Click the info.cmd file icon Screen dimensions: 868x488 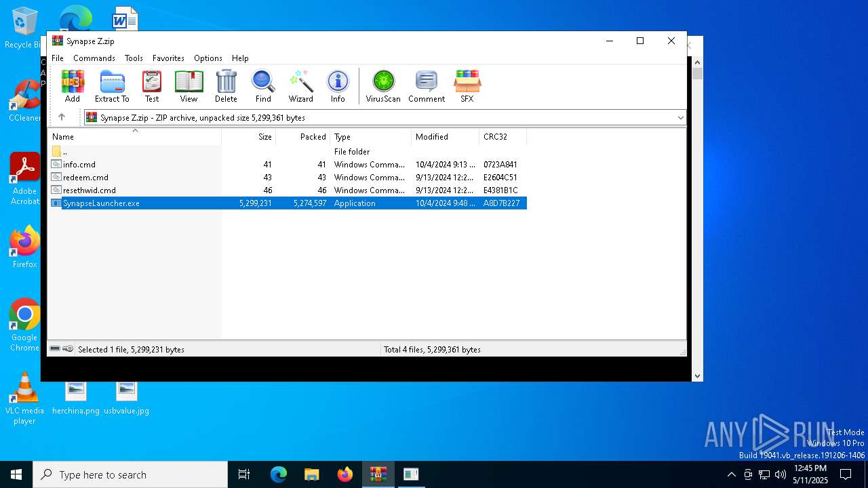[x=56, y=164]
